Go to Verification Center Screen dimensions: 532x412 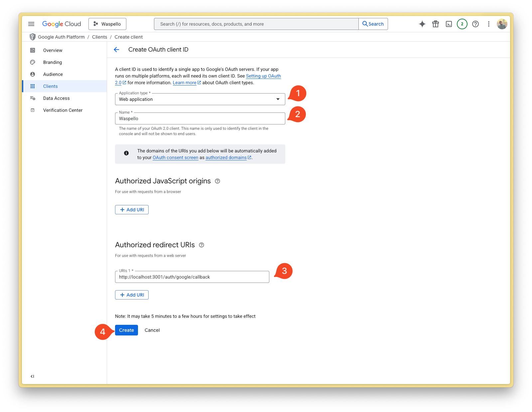point(63,110)
